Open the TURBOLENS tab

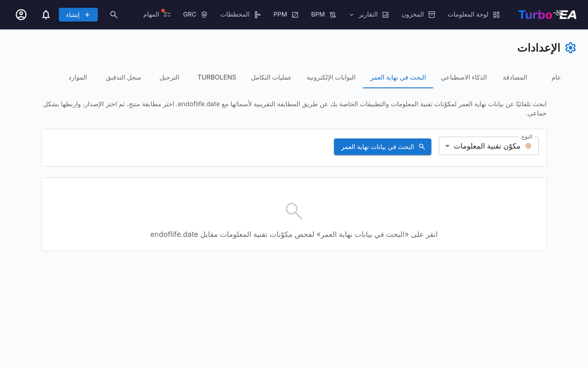click(217, 78)
